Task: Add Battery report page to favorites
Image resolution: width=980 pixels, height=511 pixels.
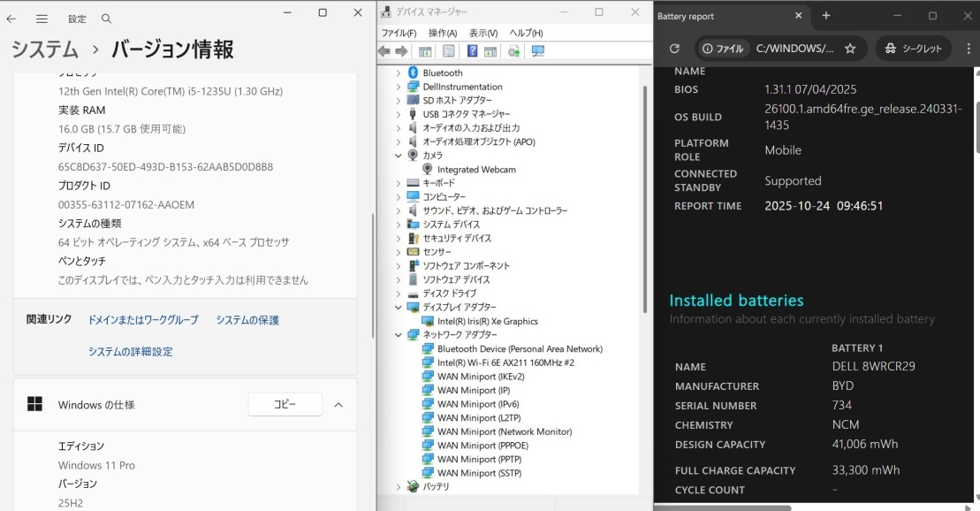Action: click(x=848, y=48)
